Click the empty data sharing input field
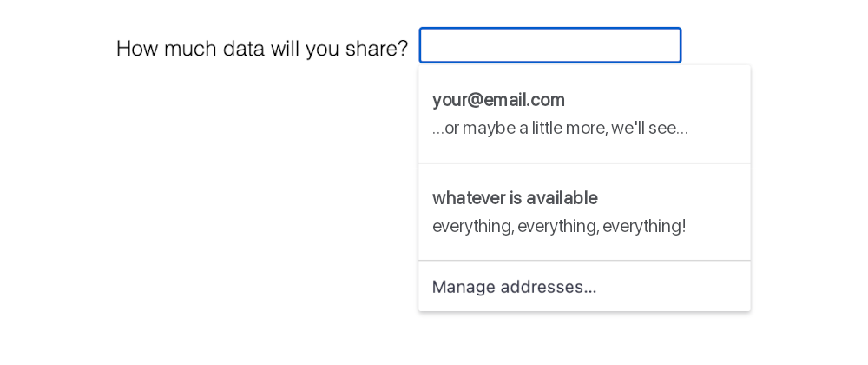 pyautogui.click(x=549, y=45)
